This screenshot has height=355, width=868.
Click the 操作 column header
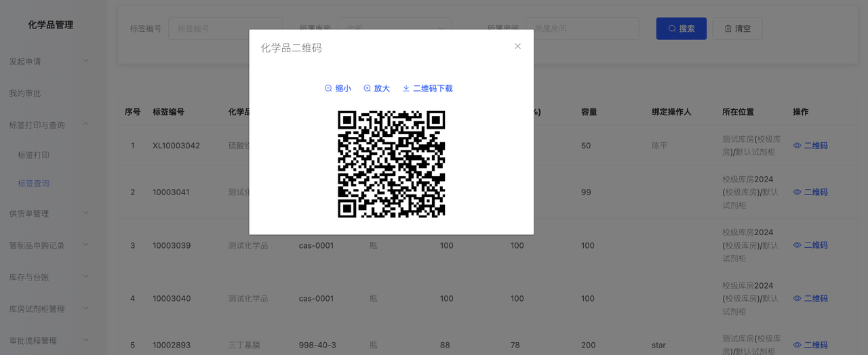[801, 112]
